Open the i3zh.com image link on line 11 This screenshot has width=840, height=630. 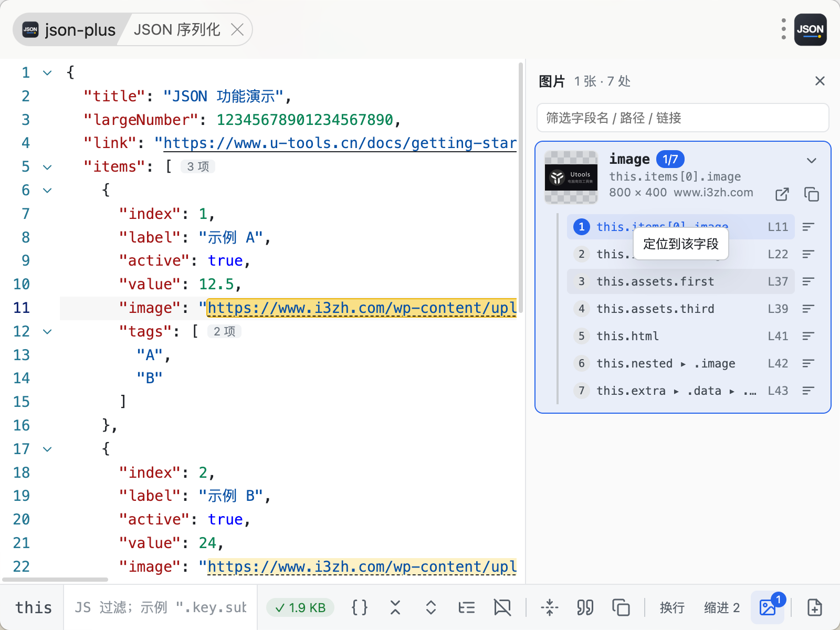click(362, 308)
